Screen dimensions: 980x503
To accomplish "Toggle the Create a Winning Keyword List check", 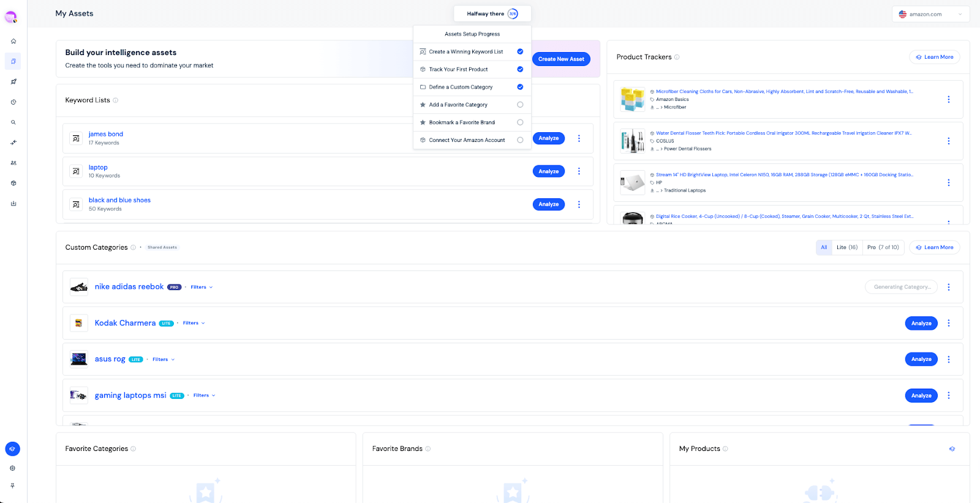I will coord(520,51).
